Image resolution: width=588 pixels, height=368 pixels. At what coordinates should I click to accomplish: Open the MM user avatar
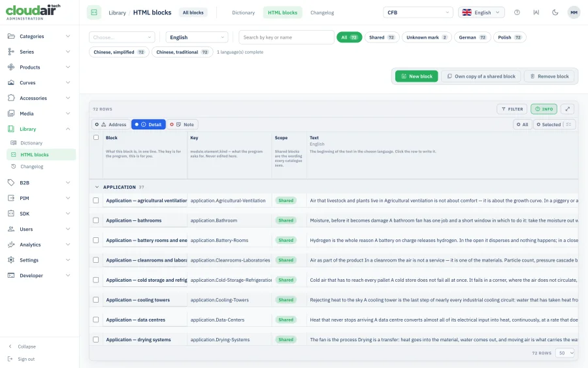574,12
